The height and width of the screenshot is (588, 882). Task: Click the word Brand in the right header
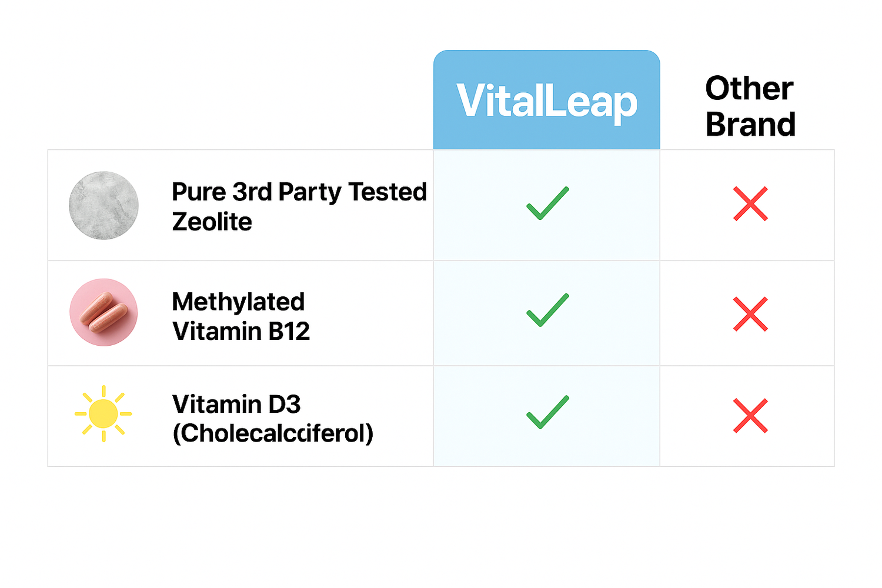750,125
